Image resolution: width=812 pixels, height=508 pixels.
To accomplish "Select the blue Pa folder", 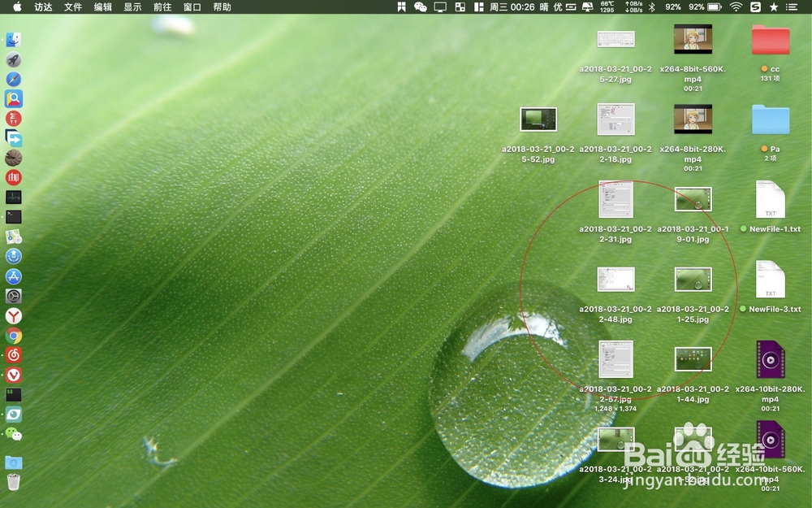I will [x=771, y=119].
